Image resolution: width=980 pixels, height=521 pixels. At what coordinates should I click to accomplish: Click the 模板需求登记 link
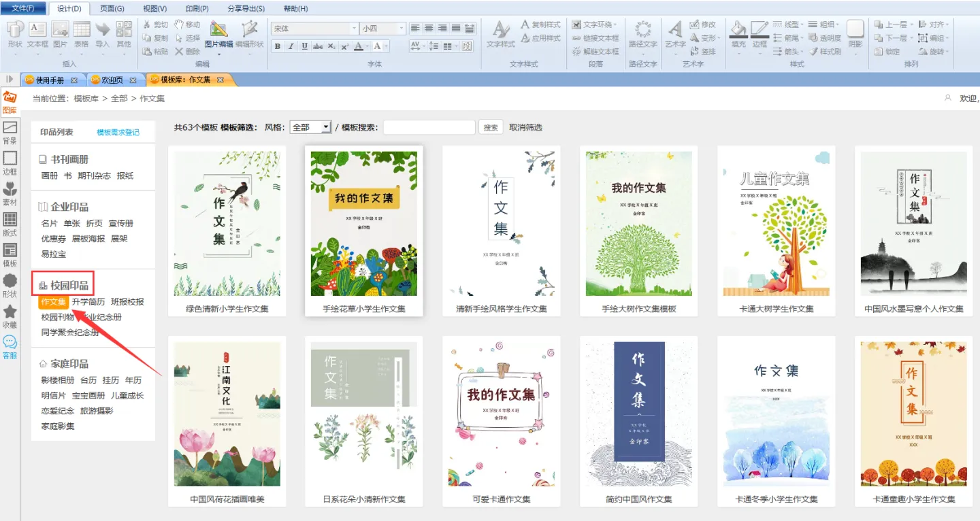click(118, 133)
